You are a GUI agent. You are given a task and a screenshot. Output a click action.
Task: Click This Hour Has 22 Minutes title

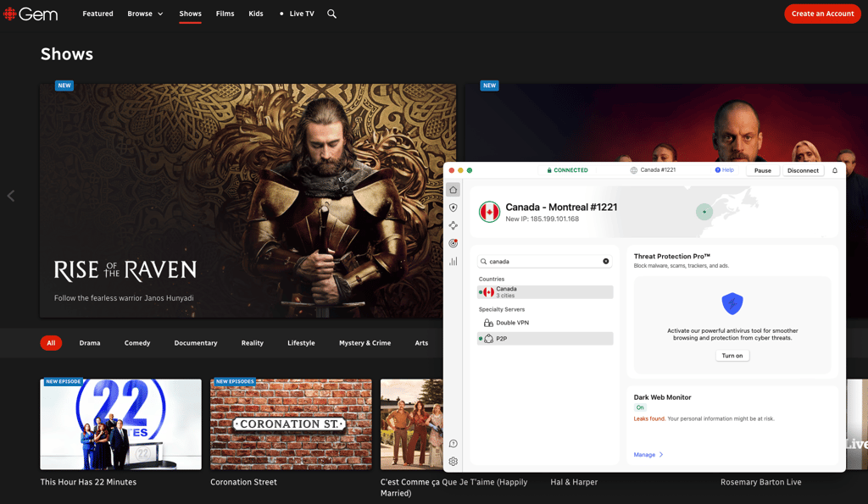[x=88, y=482]
